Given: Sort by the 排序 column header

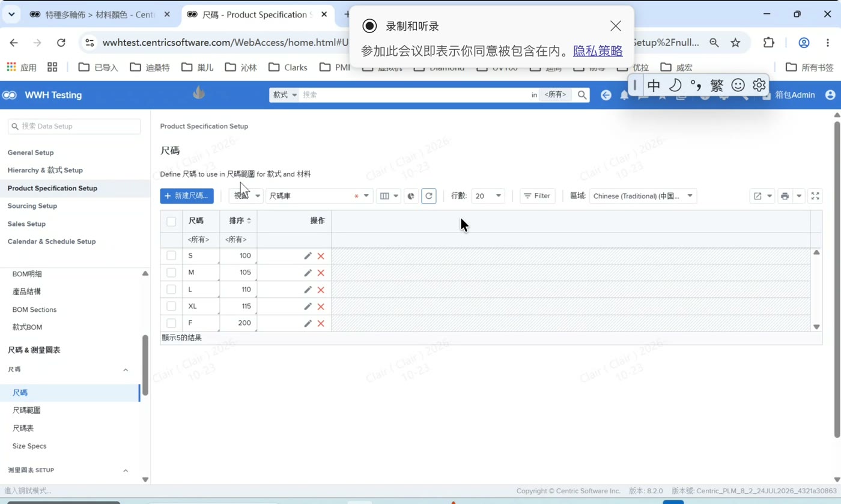Looking at the screenshot, I should click(x=238, y=221).
